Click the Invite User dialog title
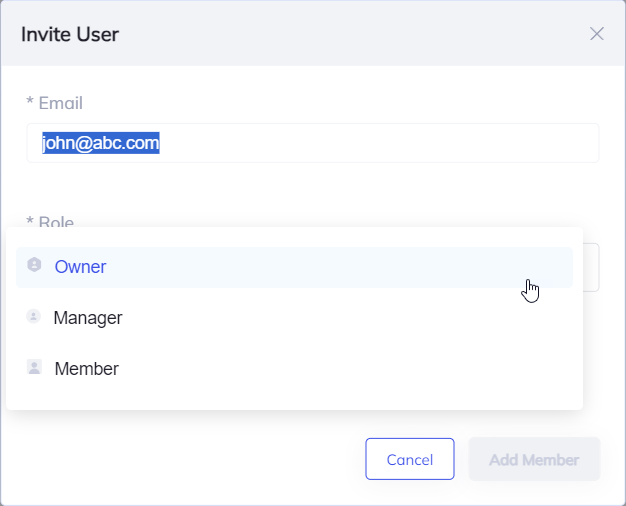 (70, 35)
